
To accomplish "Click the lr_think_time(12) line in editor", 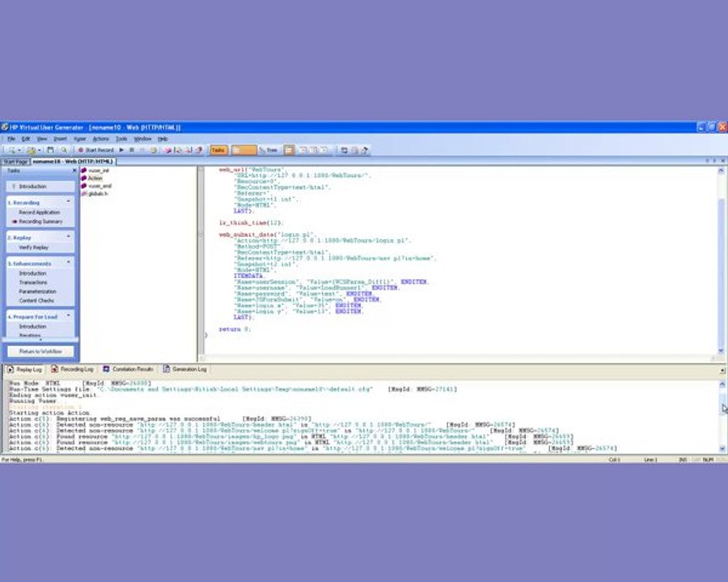I will click(x=251, y=223).
